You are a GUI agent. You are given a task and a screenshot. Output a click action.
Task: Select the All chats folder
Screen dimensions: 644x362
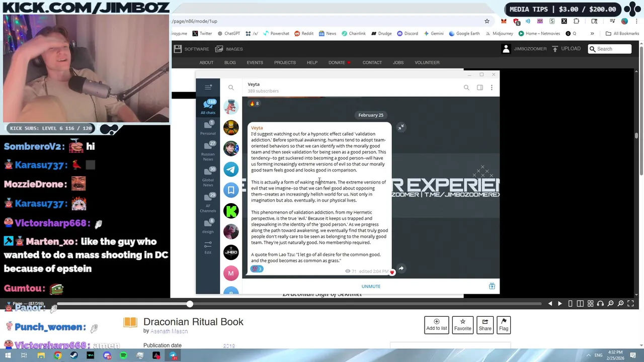coord(208,107)
